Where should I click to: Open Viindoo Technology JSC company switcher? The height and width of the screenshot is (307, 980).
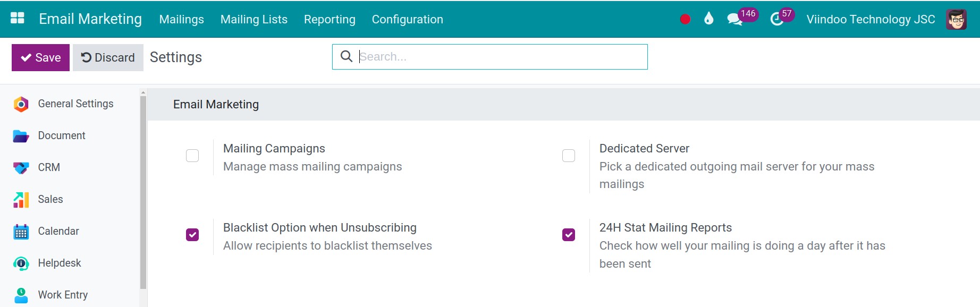click(x=871, y=19)
